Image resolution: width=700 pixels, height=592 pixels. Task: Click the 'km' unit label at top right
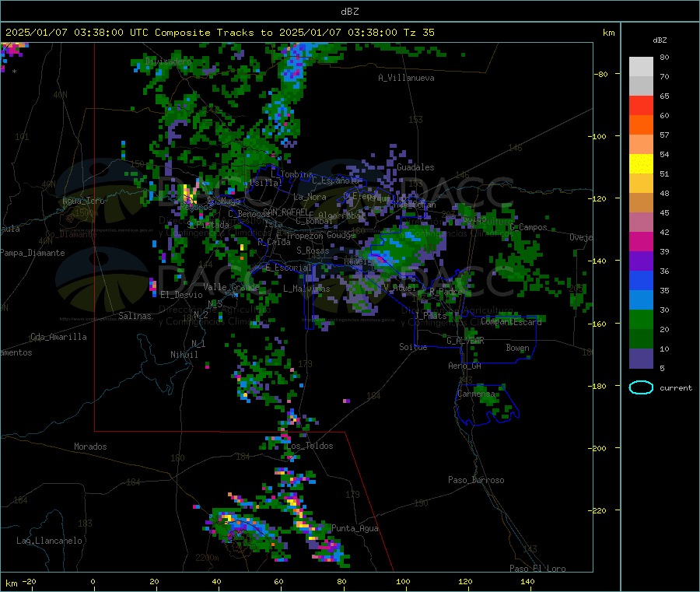click(x=608, y=33)
